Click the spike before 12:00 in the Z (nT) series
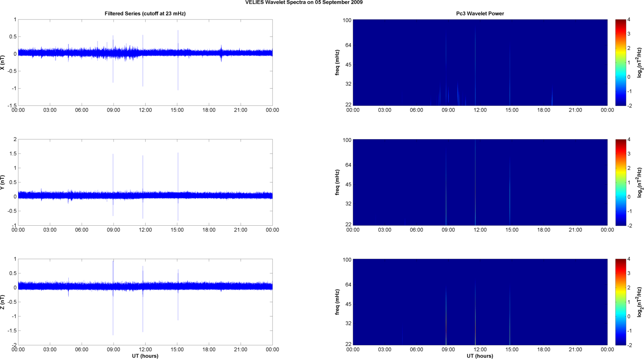 (143, 299)
